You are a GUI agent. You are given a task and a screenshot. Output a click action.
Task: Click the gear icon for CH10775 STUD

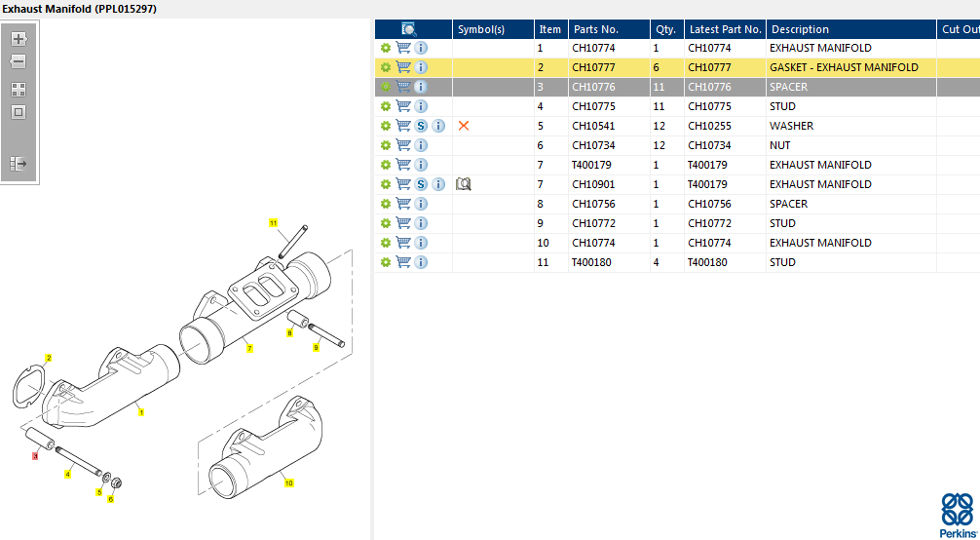pyautogui.click(x=386, y=106)
